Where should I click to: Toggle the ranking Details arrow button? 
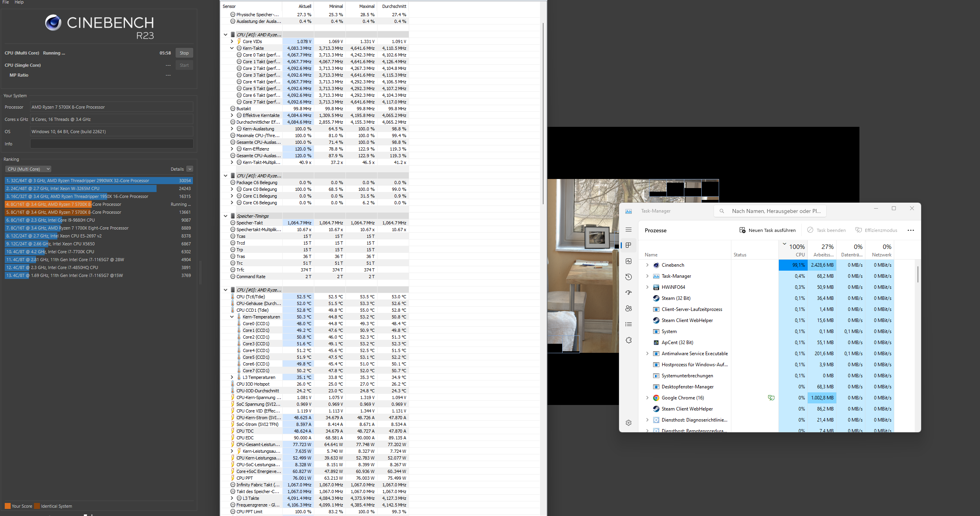point(190,169)
